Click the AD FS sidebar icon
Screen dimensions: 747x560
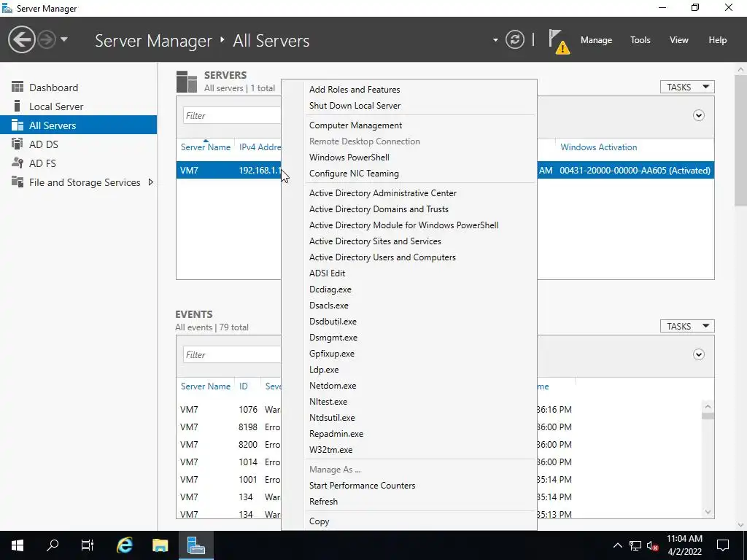coord(18,163)
